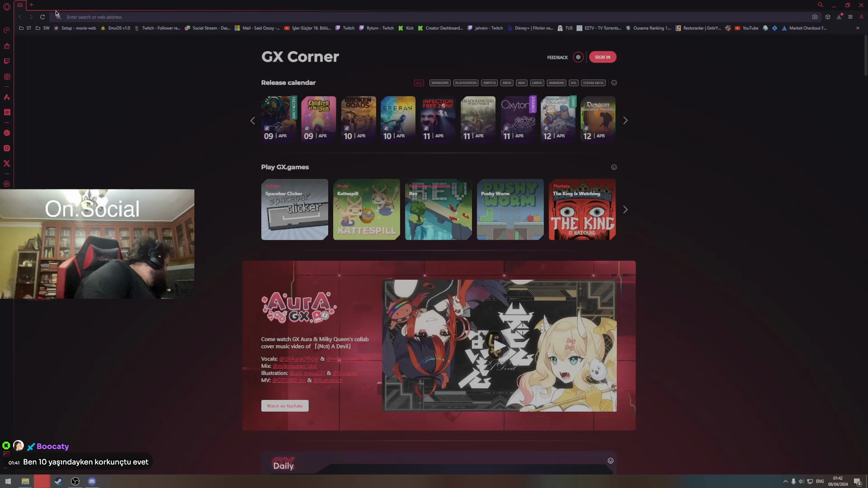Screen dimensions: 868x488
Task: Open Twitch panel in sidebar
Action: point(7,61)
